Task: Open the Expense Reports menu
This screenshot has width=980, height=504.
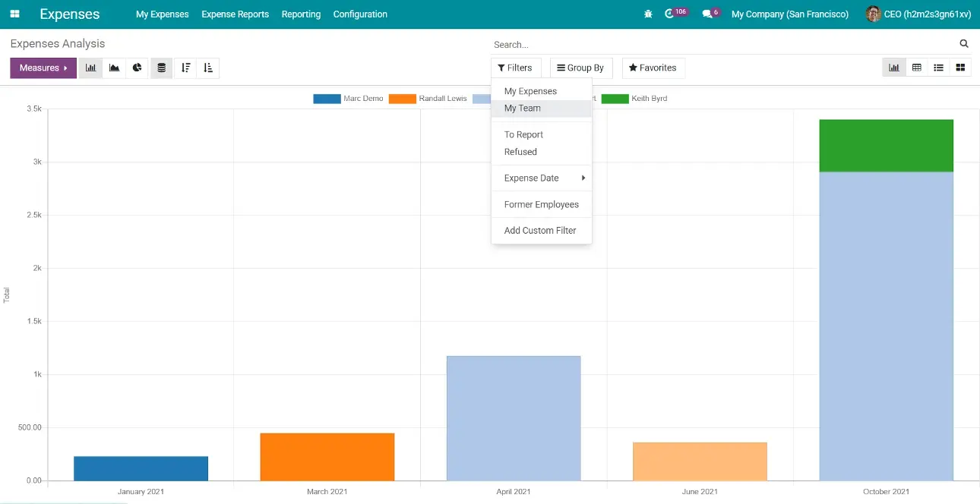Action: pyautogui.click(x=235, y=14)
